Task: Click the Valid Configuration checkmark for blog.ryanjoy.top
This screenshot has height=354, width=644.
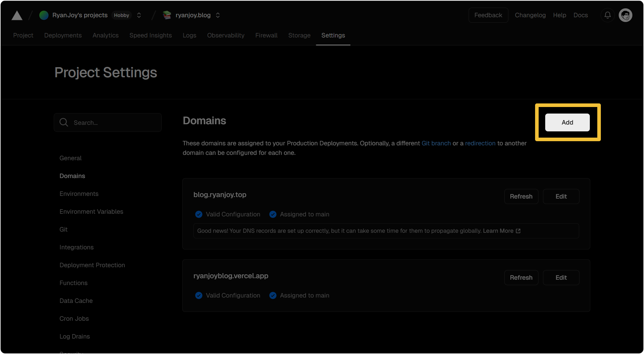Action: 198,214
